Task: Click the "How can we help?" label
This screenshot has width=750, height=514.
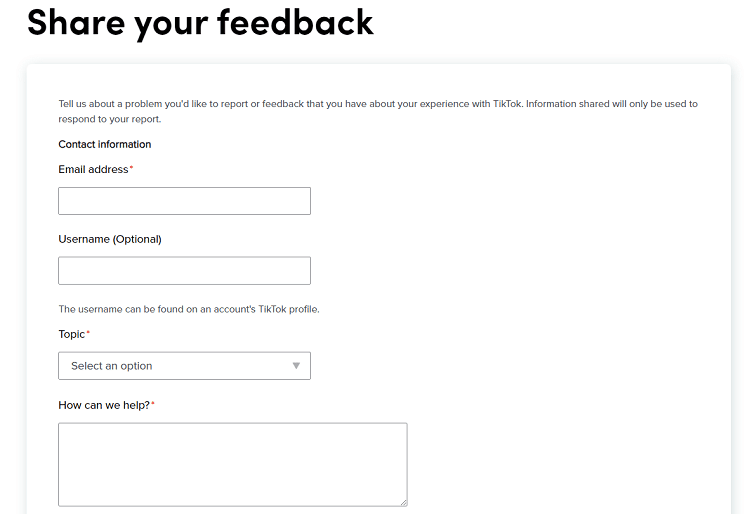Action: (x=103, y=404)
